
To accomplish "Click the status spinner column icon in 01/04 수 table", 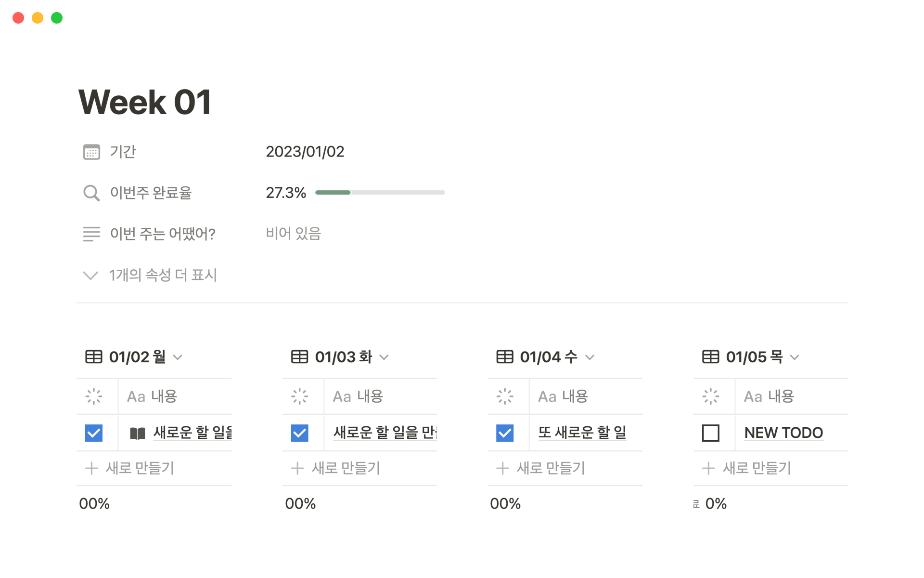I will pos(505,396).
